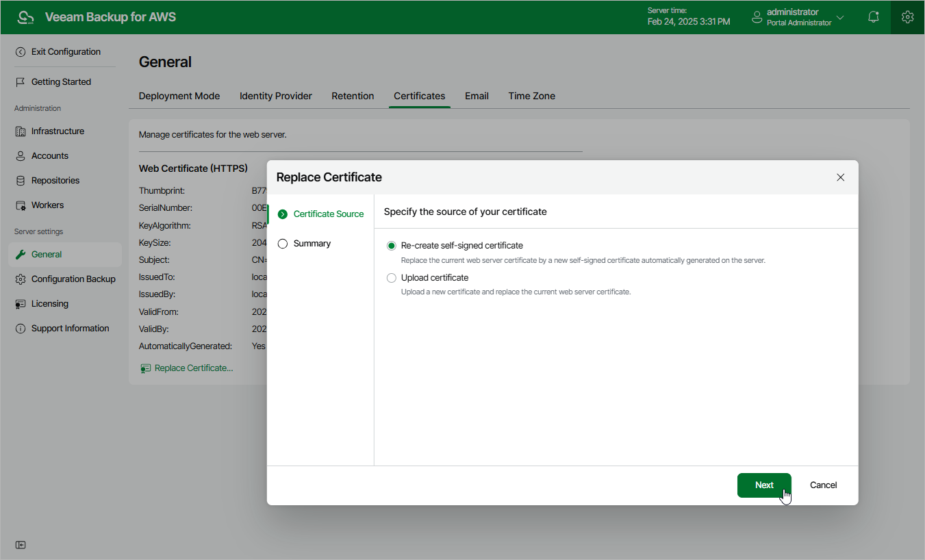Open the Certificates tab
The width and height of the screenshot is (925, 560).
point(420,96)
